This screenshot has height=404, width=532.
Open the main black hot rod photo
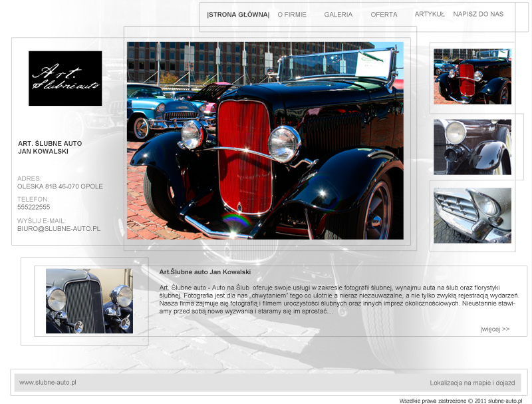pos(265,140)
